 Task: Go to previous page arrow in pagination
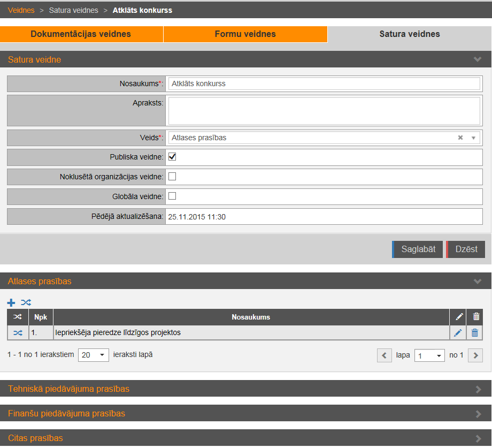[x=385, y=355]
